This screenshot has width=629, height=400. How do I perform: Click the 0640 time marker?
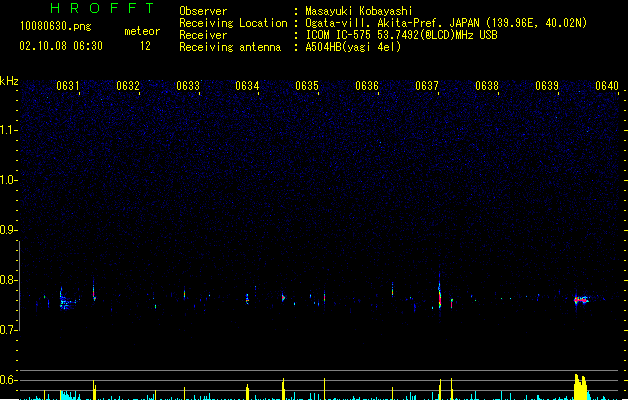607,86
